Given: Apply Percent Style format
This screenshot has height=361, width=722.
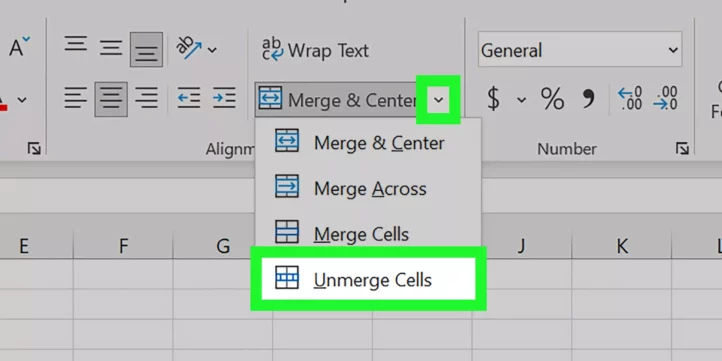Looking at the screenshot, I should pyautogui.click(x=552, y=99).
